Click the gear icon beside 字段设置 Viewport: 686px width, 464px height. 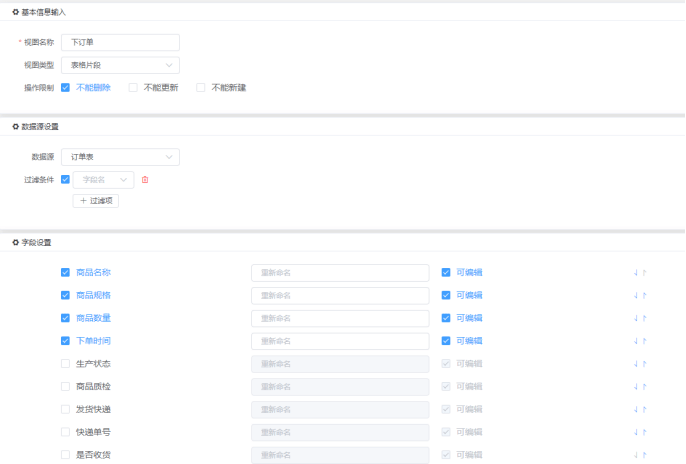click(x=16, y=242)
